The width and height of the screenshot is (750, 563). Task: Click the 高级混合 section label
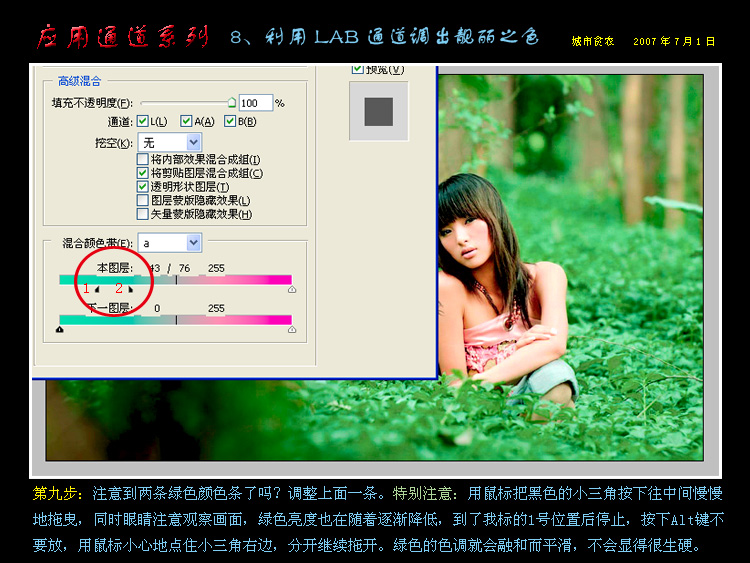pos(79,81)
